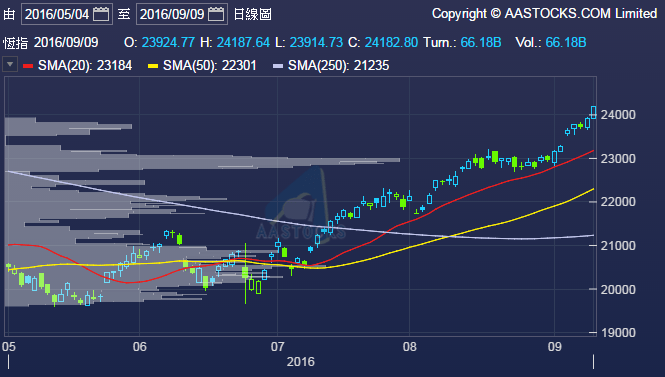
Task: Click the 2016 year axis label
Action: [301, 362]
